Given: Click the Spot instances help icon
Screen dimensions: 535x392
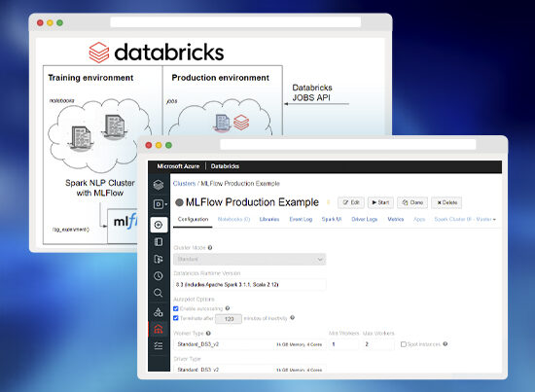Looking at the screenshot, I should (x=446, y=344).
